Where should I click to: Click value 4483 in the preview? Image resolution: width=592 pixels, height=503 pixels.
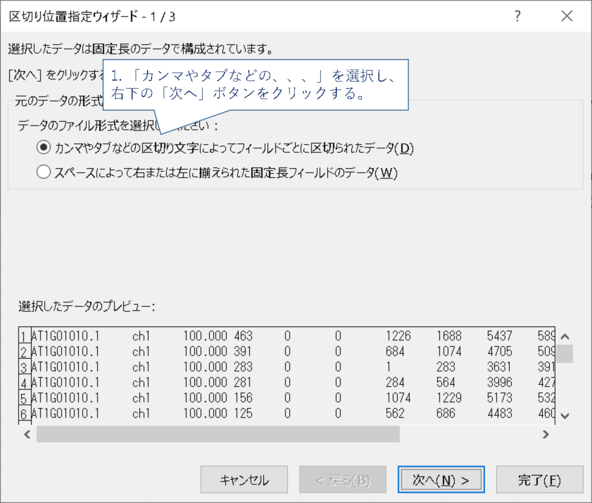pyautogui.click(x=500, y=414)
